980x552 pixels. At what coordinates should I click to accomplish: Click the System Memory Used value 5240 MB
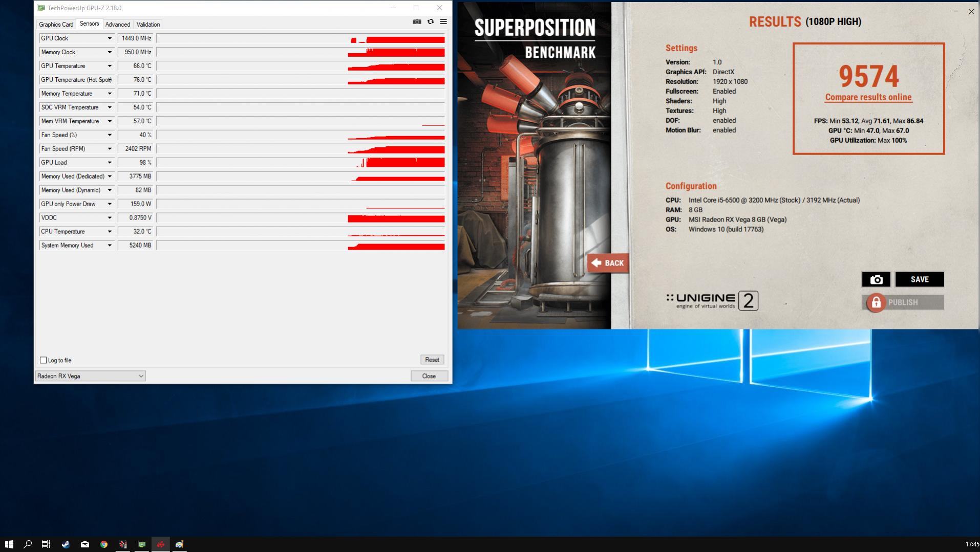click(x=136, y=246)
